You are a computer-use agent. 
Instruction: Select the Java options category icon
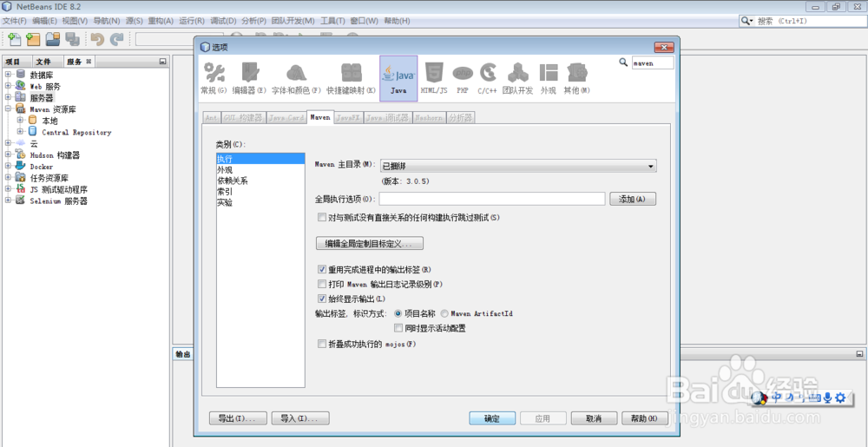[x=398, y=78]
